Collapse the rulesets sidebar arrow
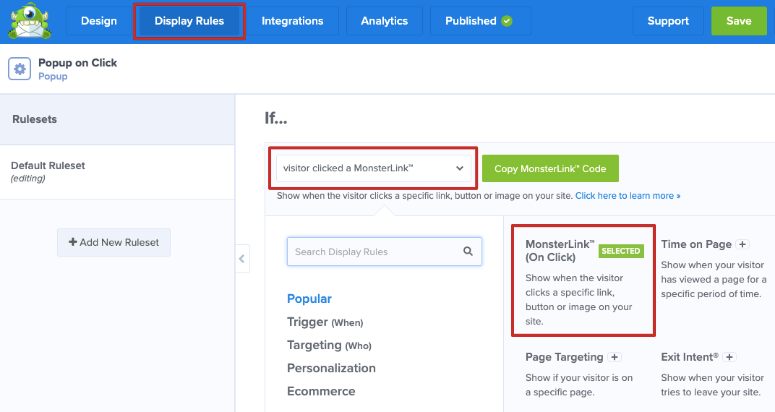This screenshot has width=775, height=412. (x=242, y=258)
